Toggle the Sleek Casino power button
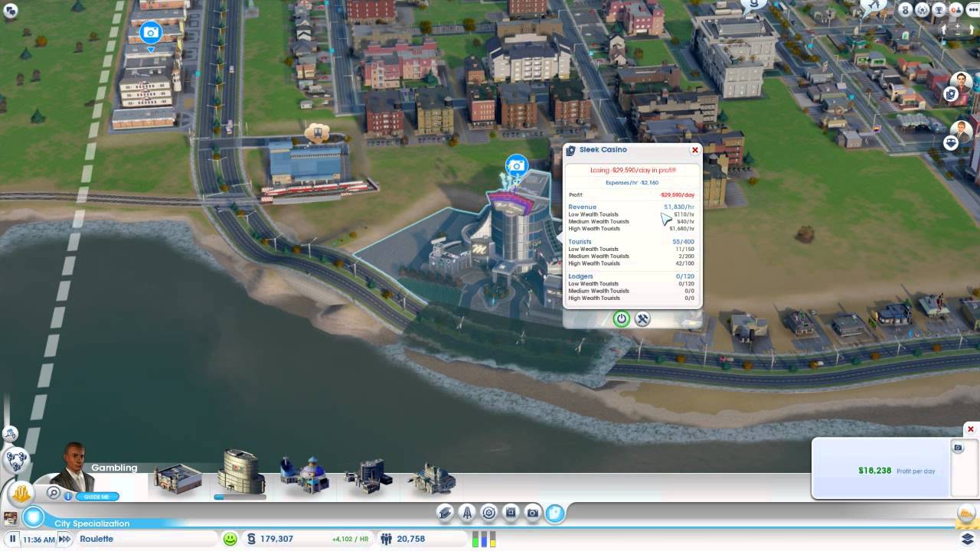 point(622,318)
